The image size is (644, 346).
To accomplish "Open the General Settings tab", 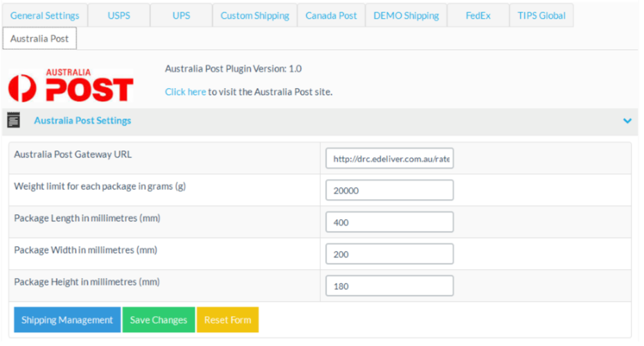I will (44, 15).
